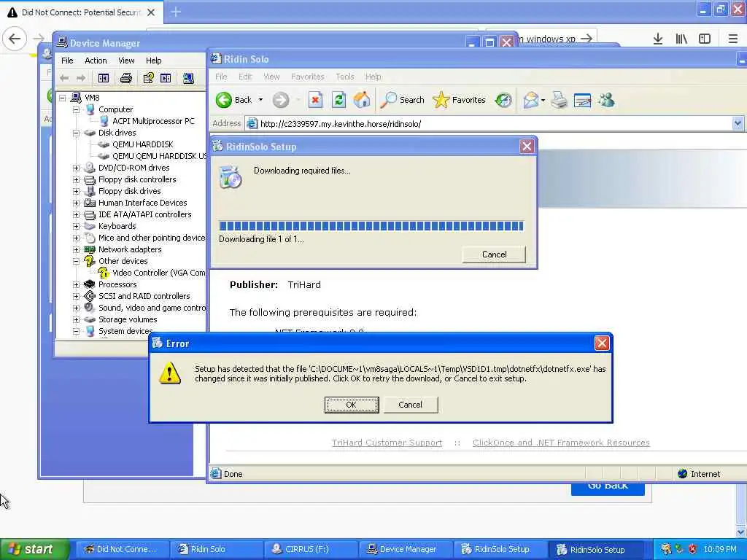
Task: Click the IE Forward arrow icon
Action: [x=281, y=100]
